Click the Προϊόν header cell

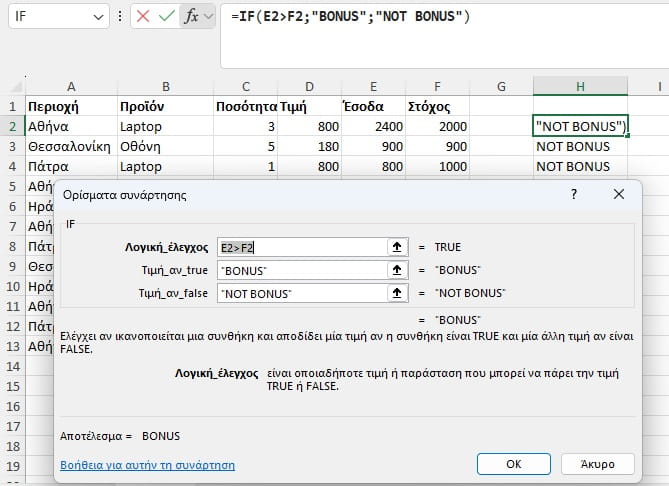click(x=166, y=106)
